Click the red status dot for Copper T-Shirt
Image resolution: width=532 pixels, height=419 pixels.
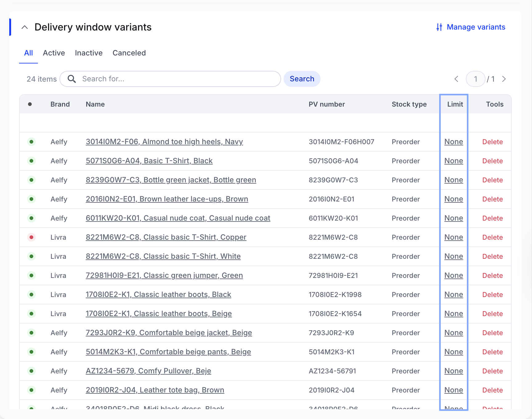(31, 237)
